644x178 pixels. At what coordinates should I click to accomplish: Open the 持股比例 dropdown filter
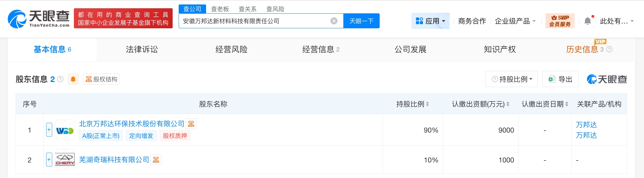(511, 79)
